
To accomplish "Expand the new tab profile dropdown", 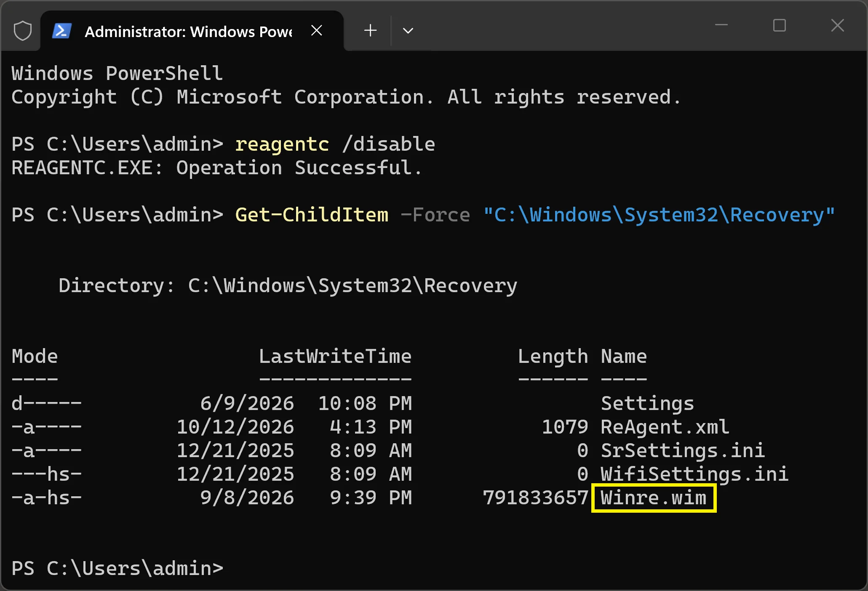I will tap(408, 30).
